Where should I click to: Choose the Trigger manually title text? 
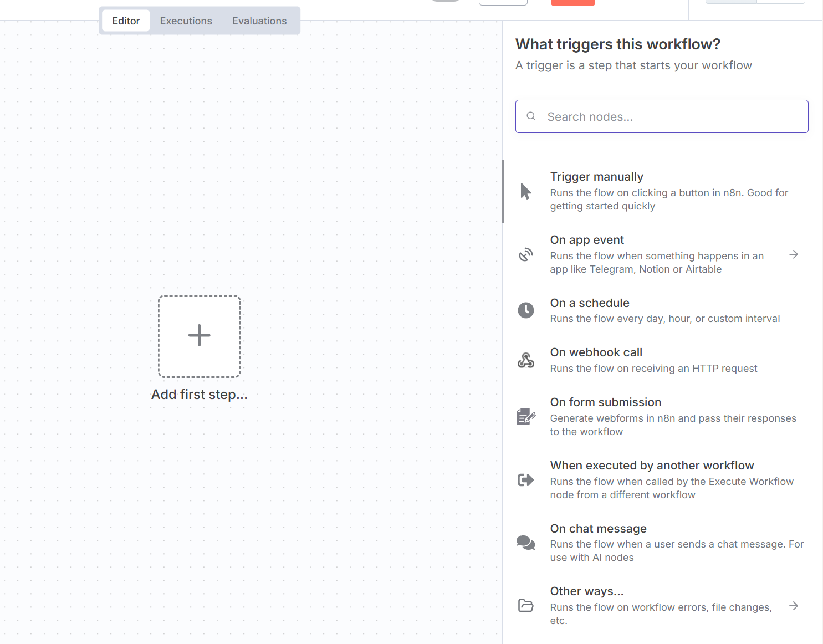[x=596, y=177]
